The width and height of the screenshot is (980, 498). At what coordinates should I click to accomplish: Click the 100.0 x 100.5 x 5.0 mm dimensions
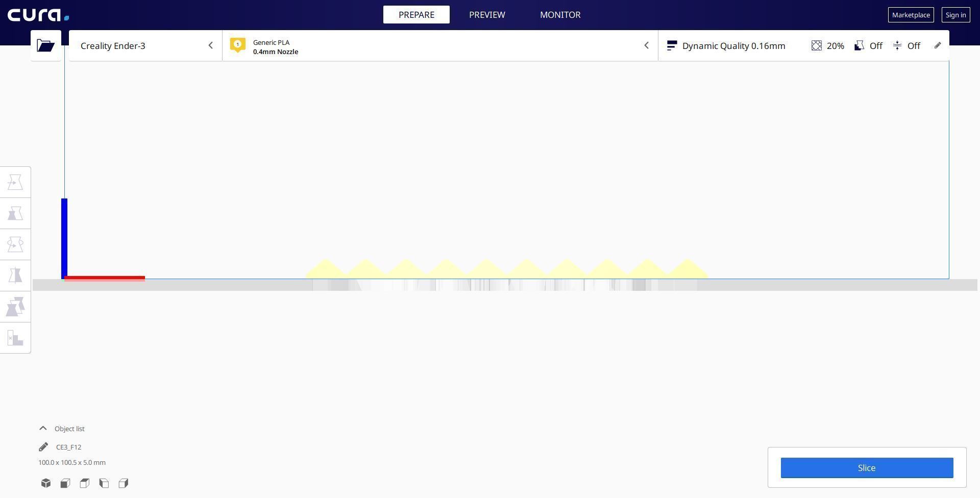[72, 462]
